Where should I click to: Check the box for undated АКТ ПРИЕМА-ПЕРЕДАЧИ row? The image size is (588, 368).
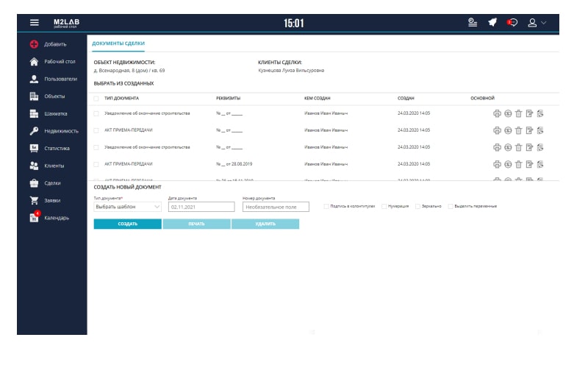point(96,130)
